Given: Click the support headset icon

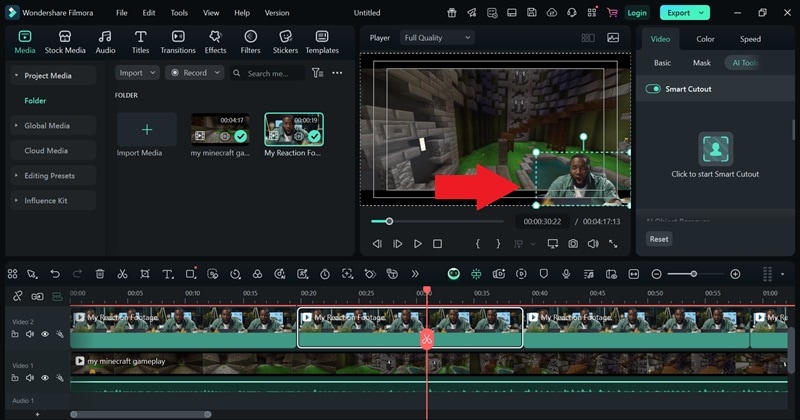Looking at the screenshot, I should click(x=571, y=13).
